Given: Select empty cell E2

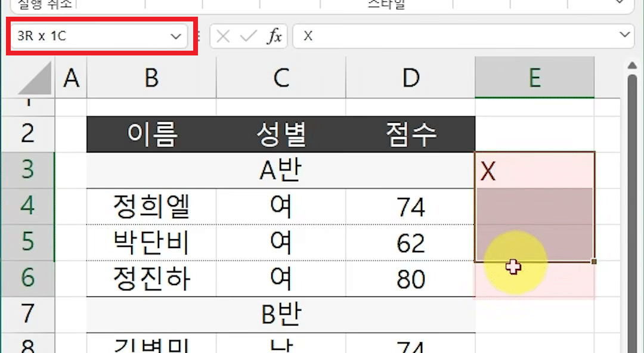Looking at the screenshot, I should tap(535, 134).
